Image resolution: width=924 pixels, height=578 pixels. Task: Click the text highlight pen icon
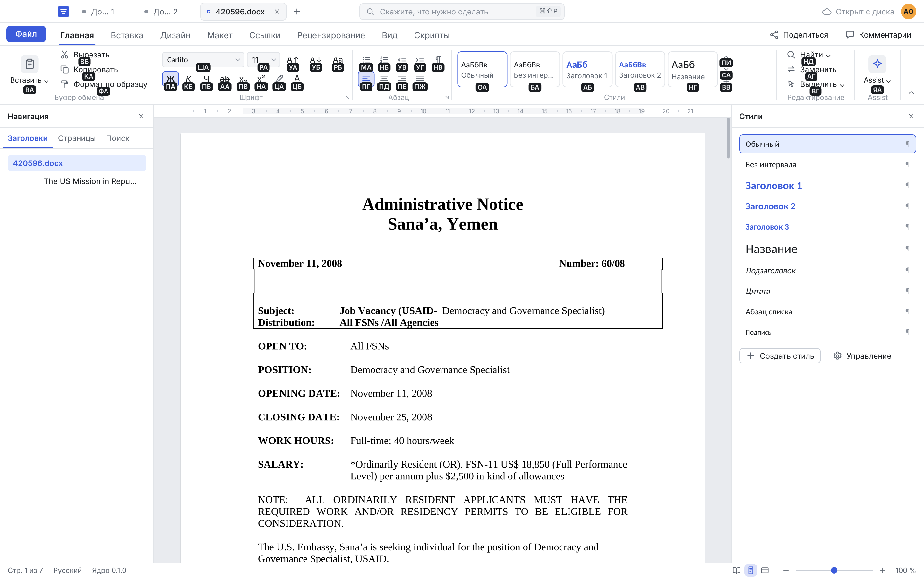click(x=279, y=79)
